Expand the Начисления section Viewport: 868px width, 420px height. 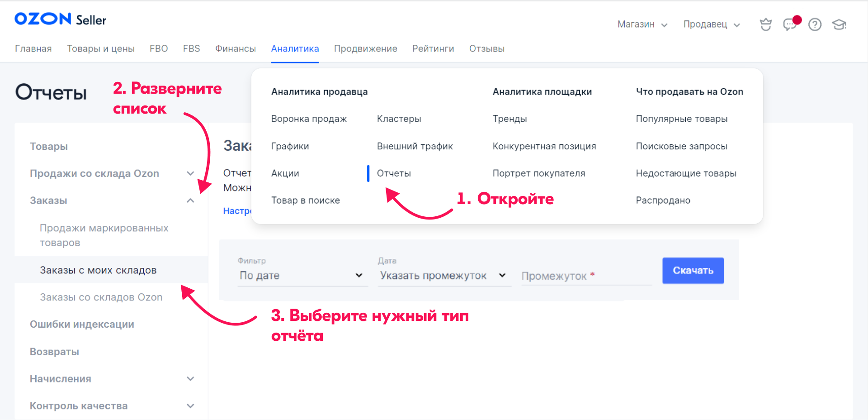[190, 379]
